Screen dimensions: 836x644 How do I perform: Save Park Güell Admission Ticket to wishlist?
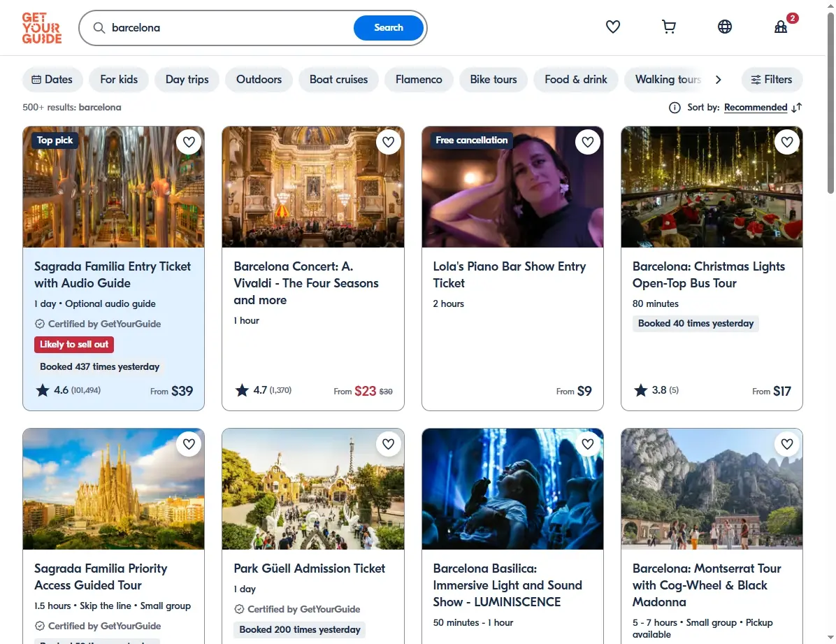[388, 444]
